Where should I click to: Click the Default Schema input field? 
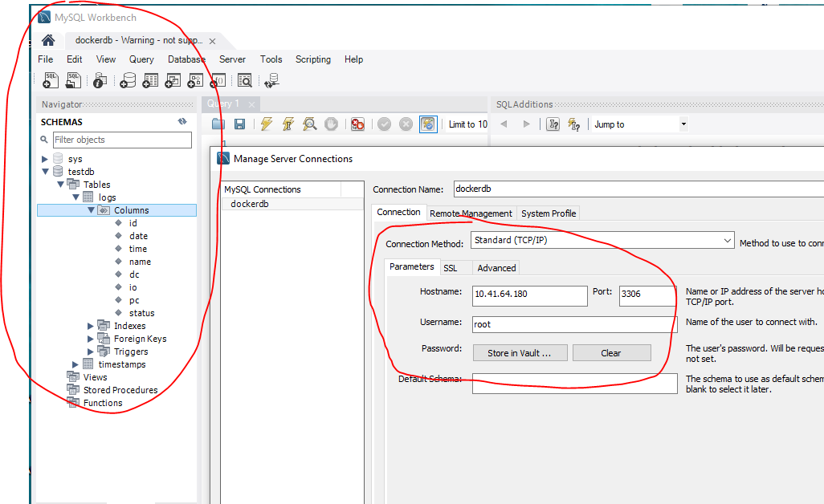575,384
